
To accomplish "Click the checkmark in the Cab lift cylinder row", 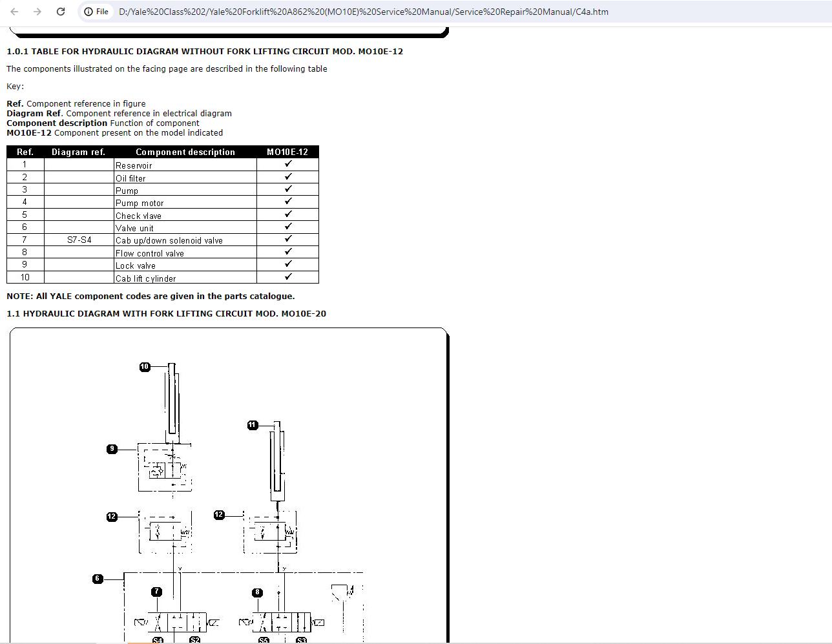I will pos(288,276).
